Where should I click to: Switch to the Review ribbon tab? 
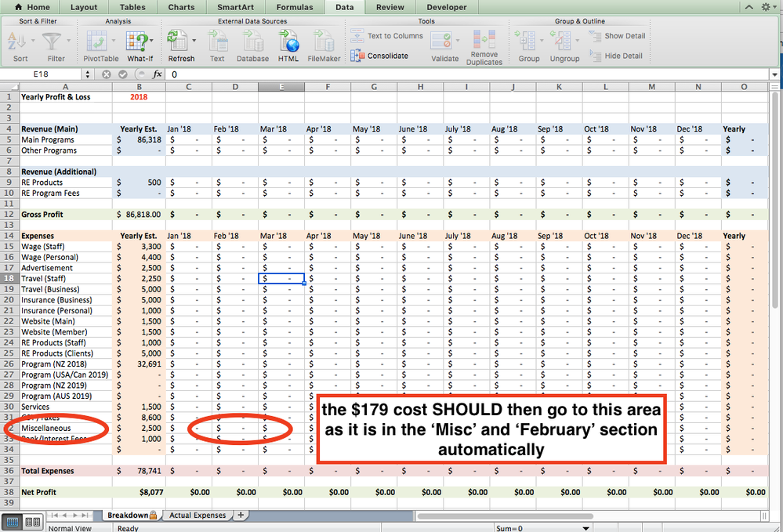click(390, 7)
